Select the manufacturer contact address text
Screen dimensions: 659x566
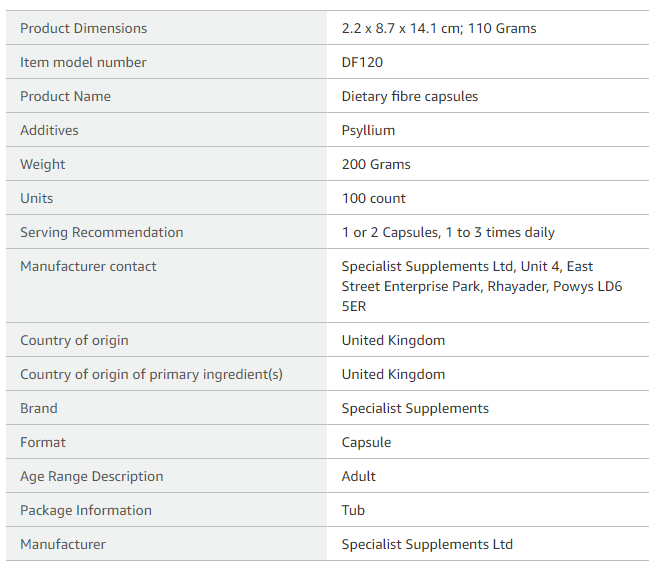(x=482, y=286)
